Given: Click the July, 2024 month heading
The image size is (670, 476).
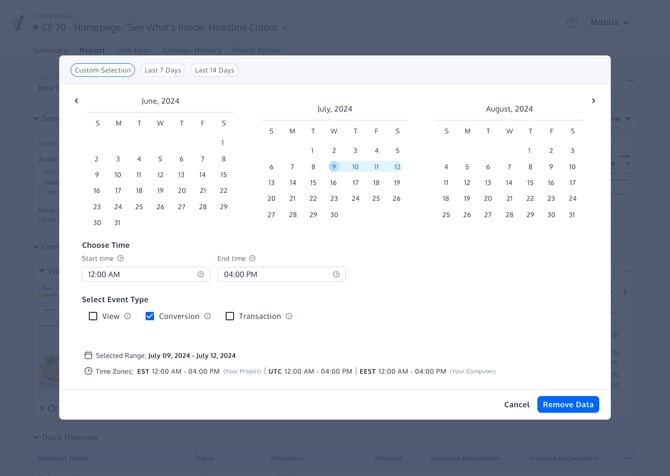Looking at the screenshot, I should pos(335,109).
